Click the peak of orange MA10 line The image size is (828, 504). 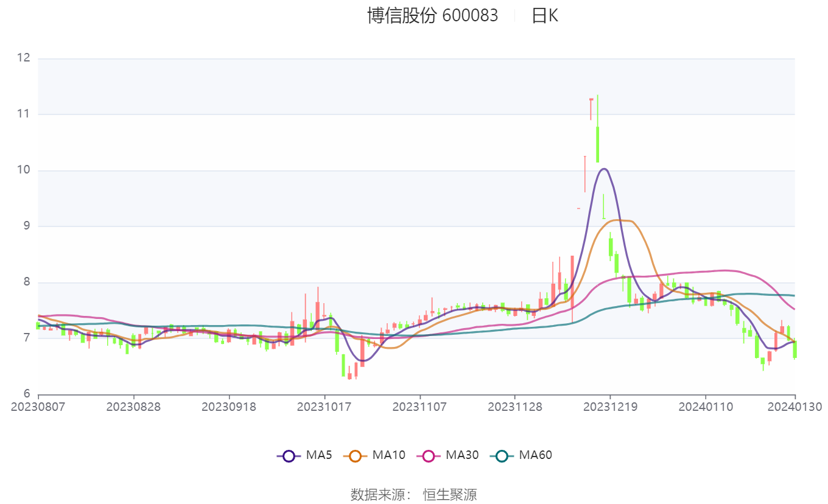click(x=618, y=220)
